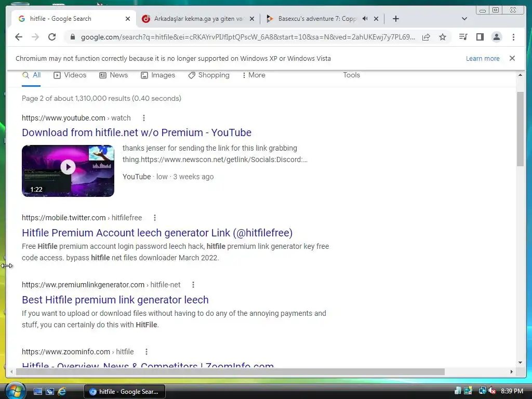This screenshot has height=399, width=532.
Task: Click the https://www.youtube.com watch URL text
Action: [76, 118]
